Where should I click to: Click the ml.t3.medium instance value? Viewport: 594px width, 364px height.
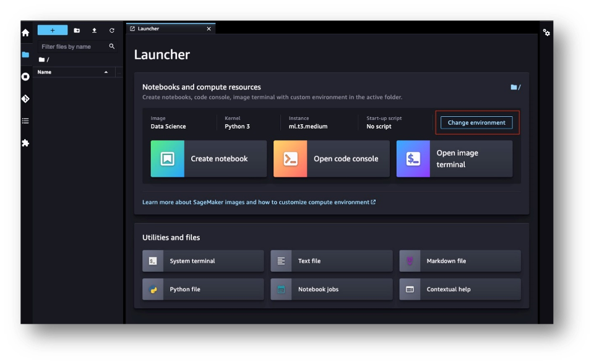(x=308, y=126)
